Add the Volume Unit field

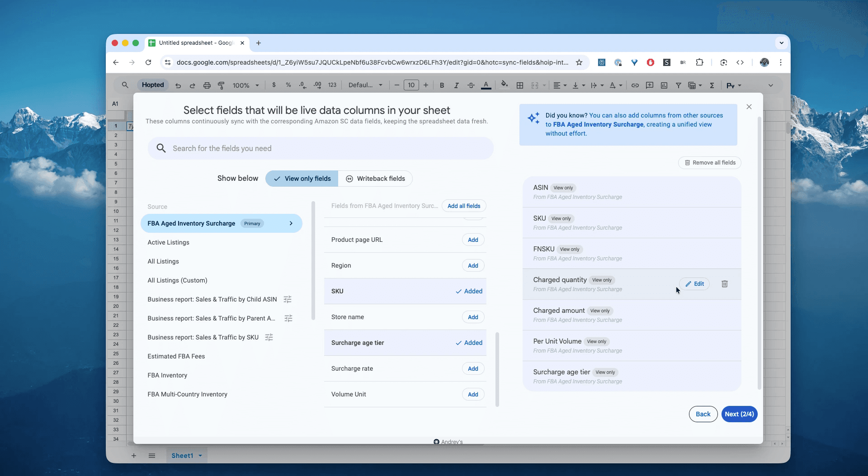473,394
